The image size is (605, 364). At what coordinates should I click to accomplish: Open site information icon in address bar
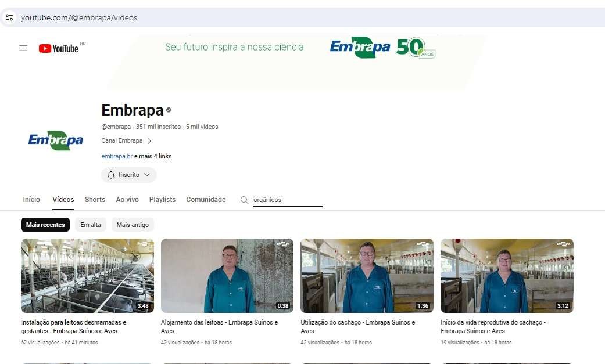click(x=9, y=17)
